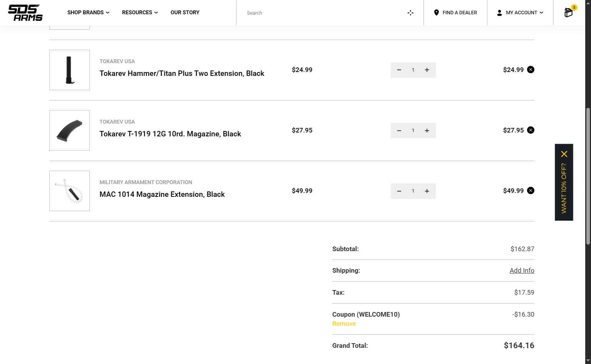Increase Tokarev T-1919 Magazine quantity
The image size is (591, 364).
427,131
